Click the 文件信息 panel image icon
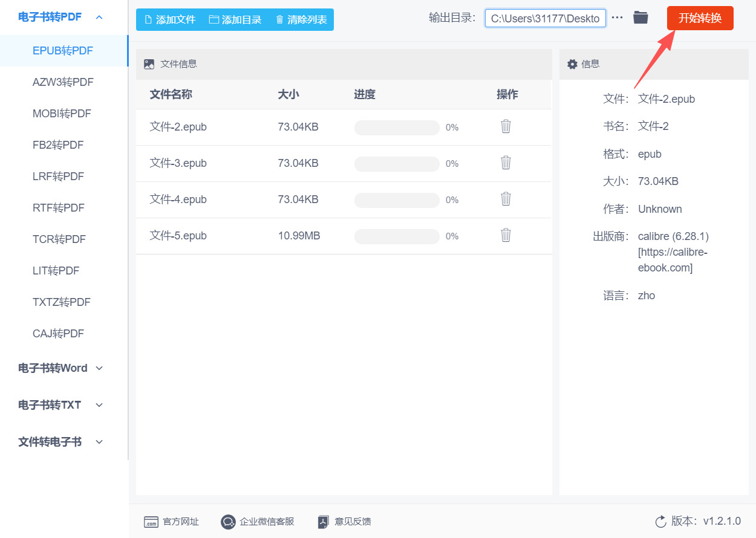 (149, 64)
